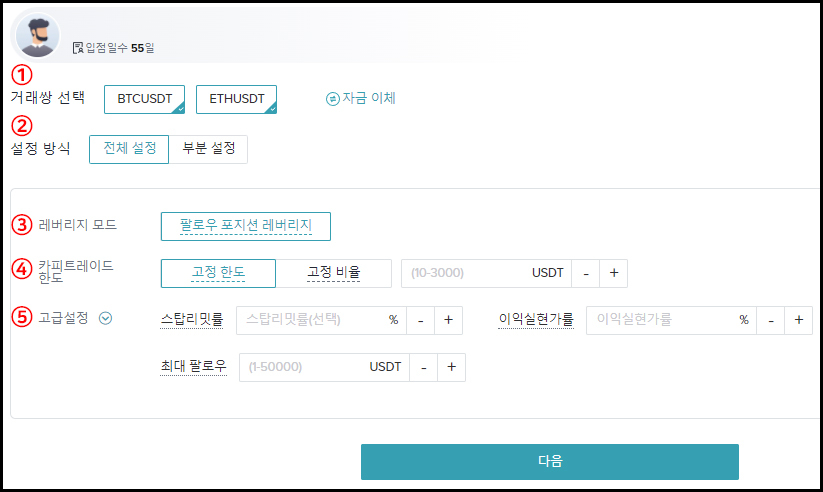Select the 고정 비율 option
823x492 pixels.
click(334, 273)
